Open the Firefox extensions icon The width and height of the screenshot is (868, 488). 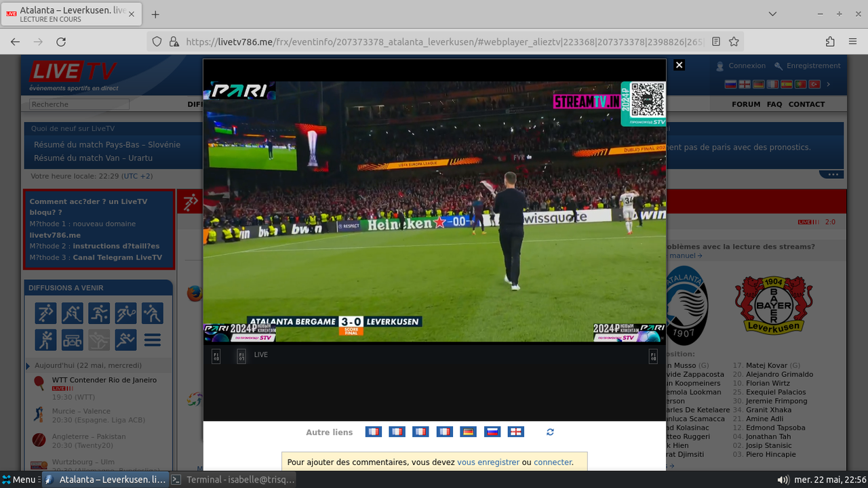pos(830,41)
